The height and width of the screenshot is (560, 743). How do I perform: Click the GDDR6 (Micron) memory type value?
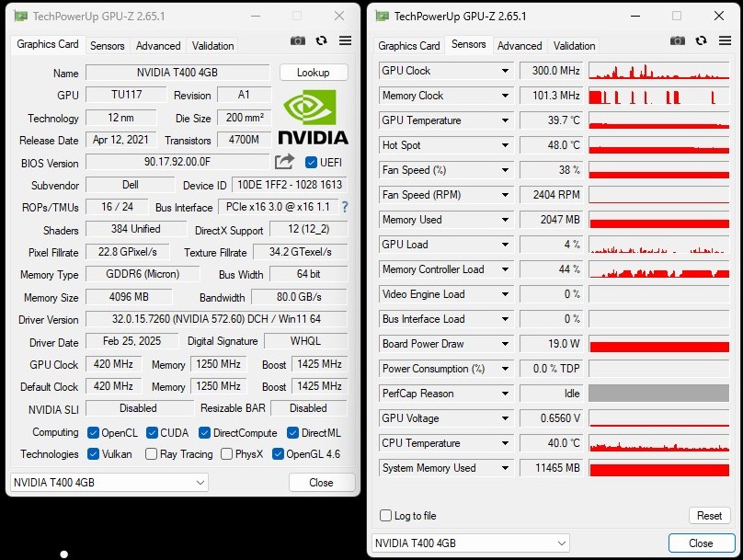tap(143, 274)
